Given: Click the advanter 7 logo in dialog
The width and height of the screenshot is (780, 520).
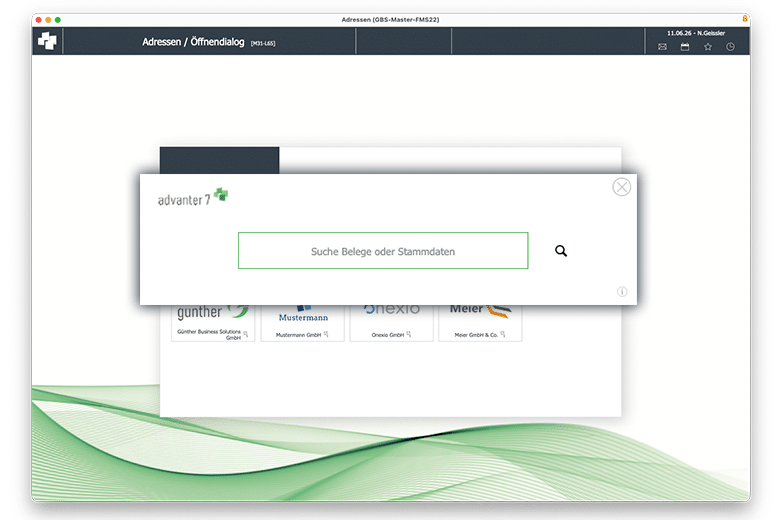Looking at the screenshot, I should click(193, 198).
